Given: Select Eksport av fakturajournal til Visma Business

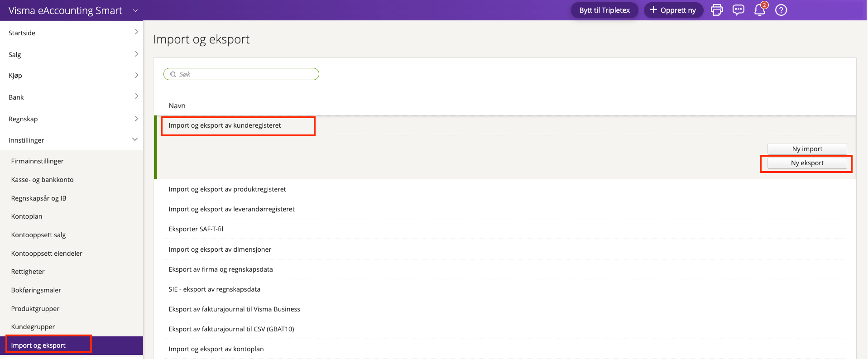Looking at the screenshot, I should tap(505, 309).
